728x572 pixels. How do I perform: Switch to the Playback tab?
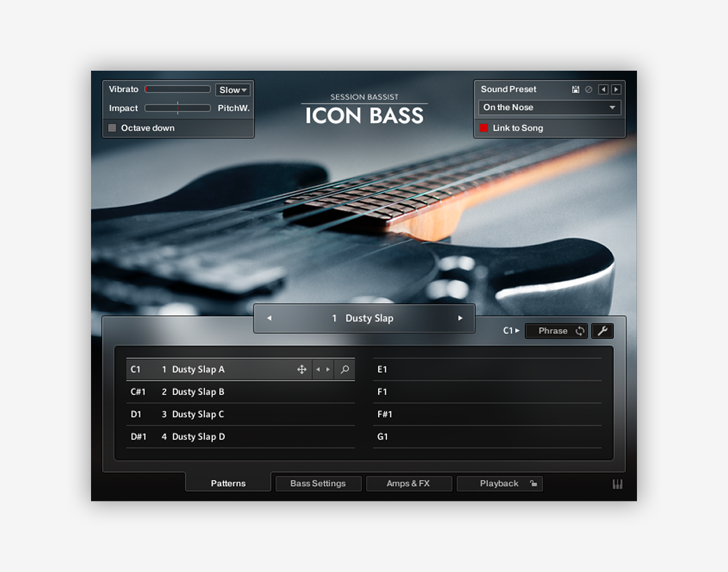[x=500, y=483]
